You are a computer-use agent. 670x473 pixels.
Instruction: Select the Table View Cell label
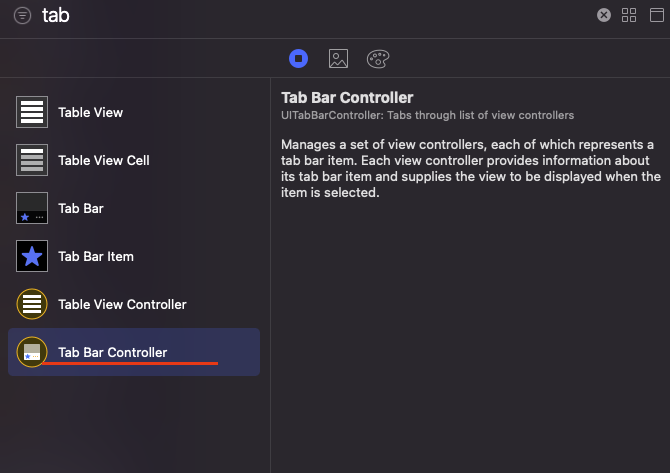(x=104, y=161)
